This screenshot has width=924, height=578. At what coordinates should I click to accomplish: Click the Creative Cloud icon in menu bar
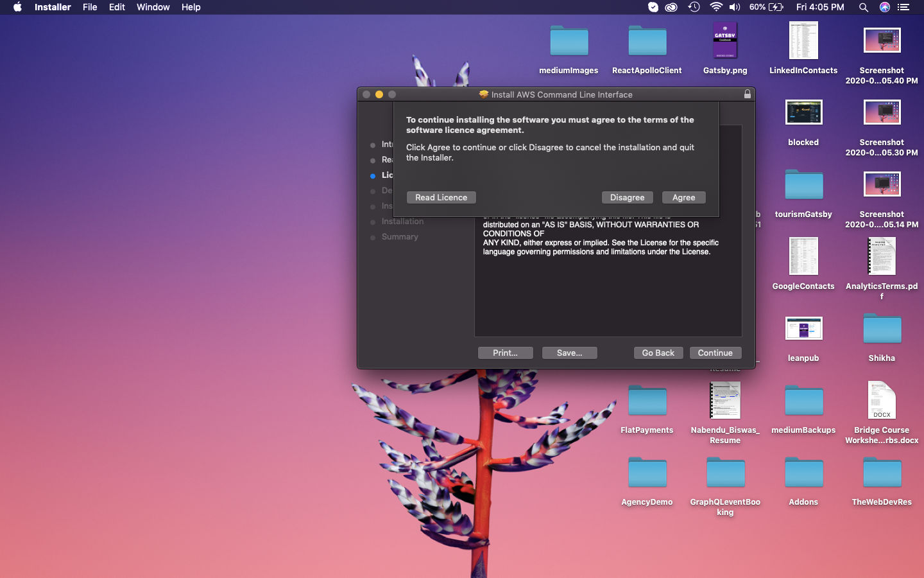point(671,7)
